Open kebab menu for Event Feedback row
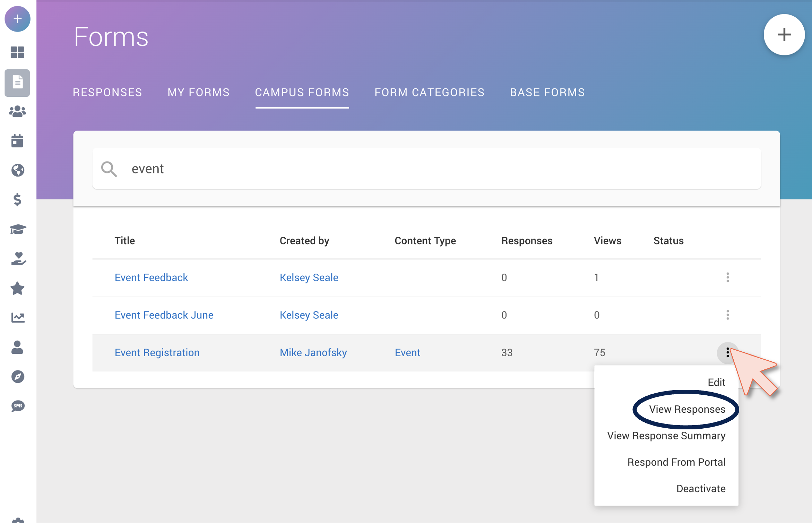 tap(727, 277)
